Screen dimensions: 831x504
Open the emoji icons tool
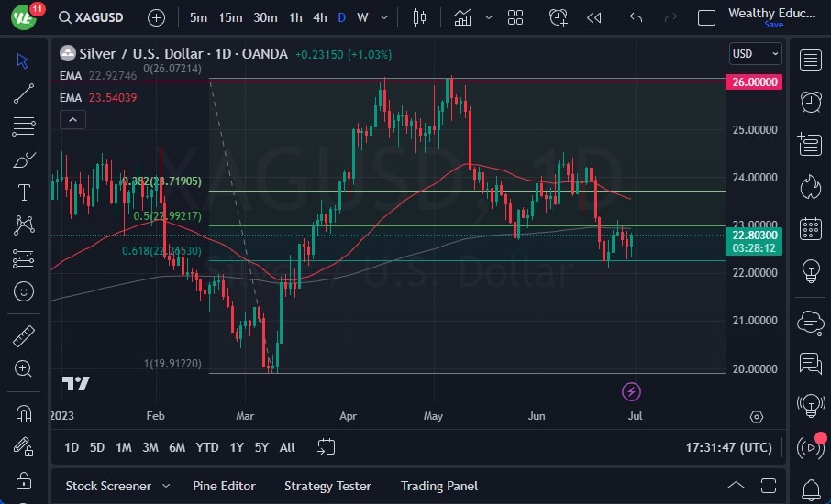tap(24, 292)
